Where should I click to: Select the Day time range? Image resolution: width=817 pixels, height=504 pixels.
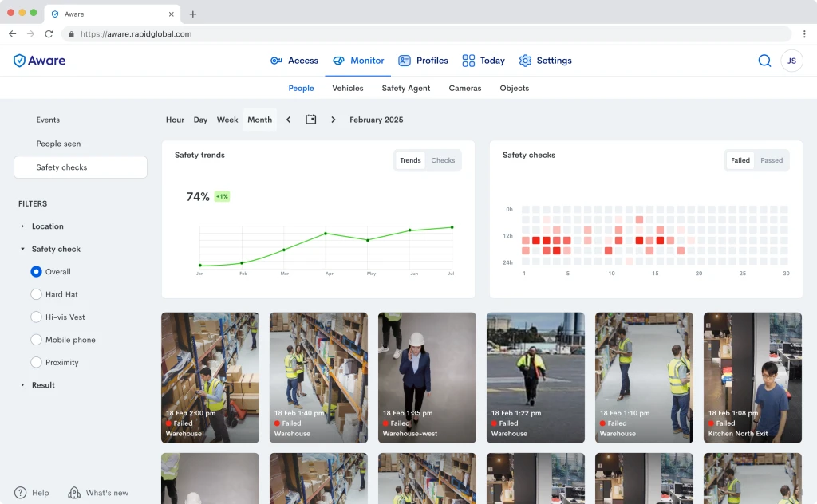pos(200,120)
